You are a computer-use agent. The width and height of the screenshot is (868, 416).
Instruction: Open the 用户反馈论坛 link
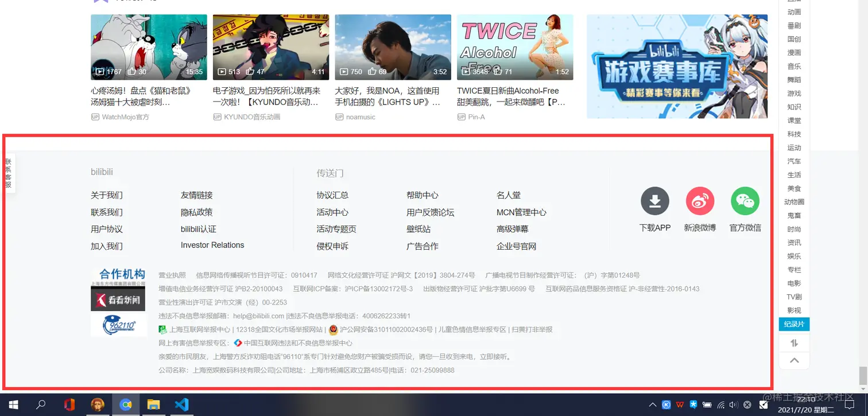431,212
